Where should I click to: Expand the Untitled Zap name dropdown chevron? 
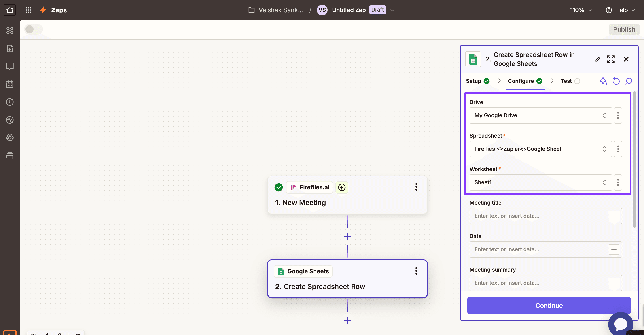coord(392,10)
